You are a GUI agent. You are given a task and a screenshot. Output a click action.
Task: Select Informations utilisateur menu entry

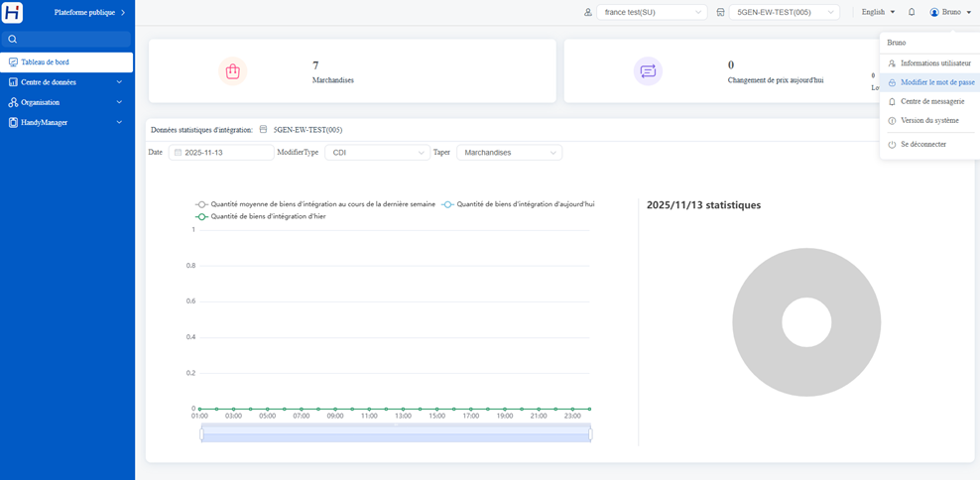pos(929,63)
